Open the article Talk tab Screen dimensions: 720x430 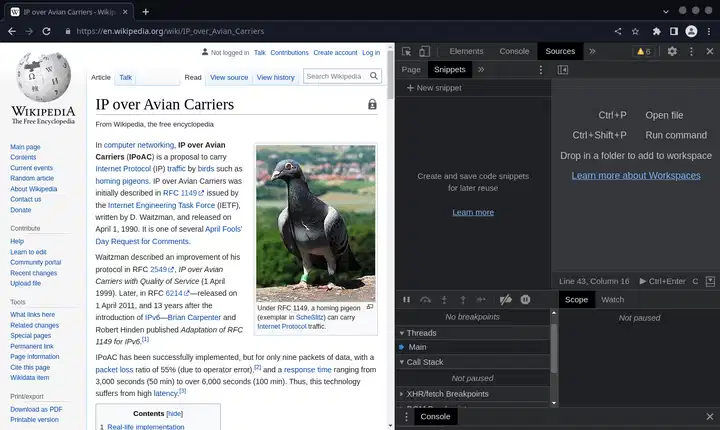(x=126, y=77)
